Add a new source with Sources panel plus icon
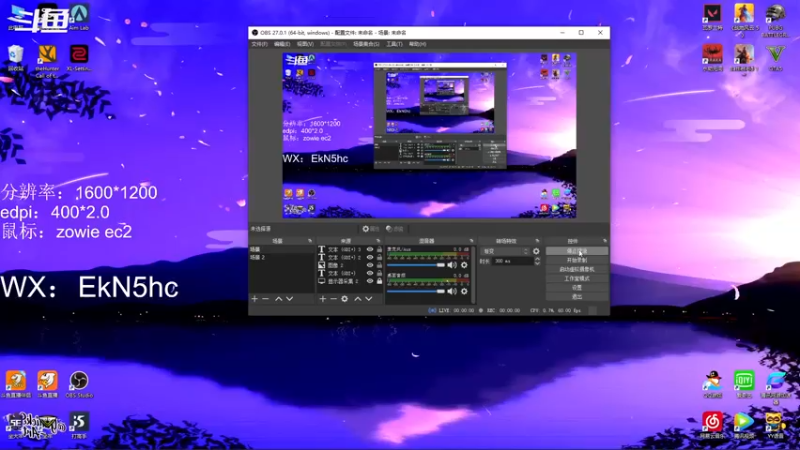The height and width of the screenshot is (450, 800). [x=322, y=298]
